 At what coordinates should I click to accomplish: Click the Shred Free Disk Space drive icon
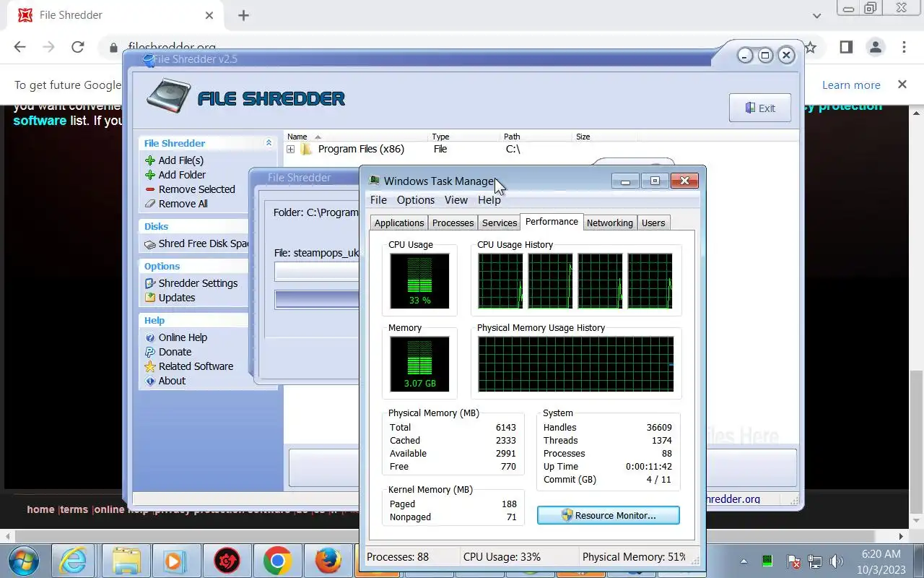pos(150,244)
